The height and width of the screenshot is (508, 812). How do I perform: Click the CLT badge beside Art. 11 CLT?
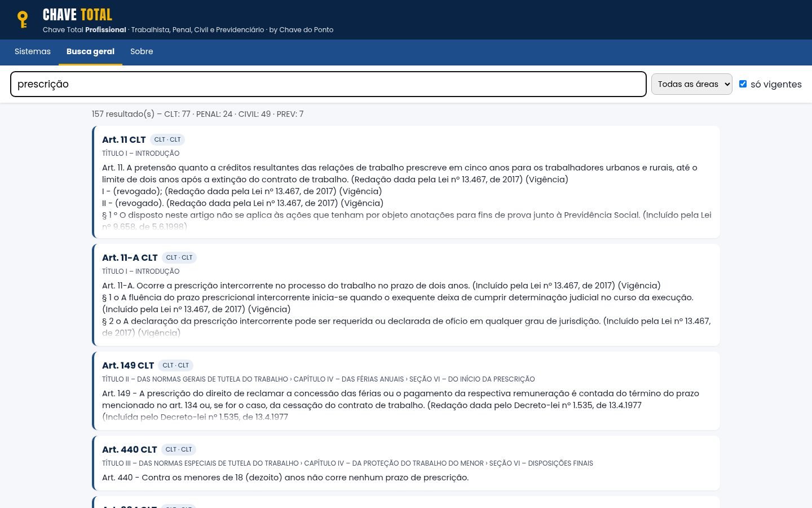pos(167,139)
